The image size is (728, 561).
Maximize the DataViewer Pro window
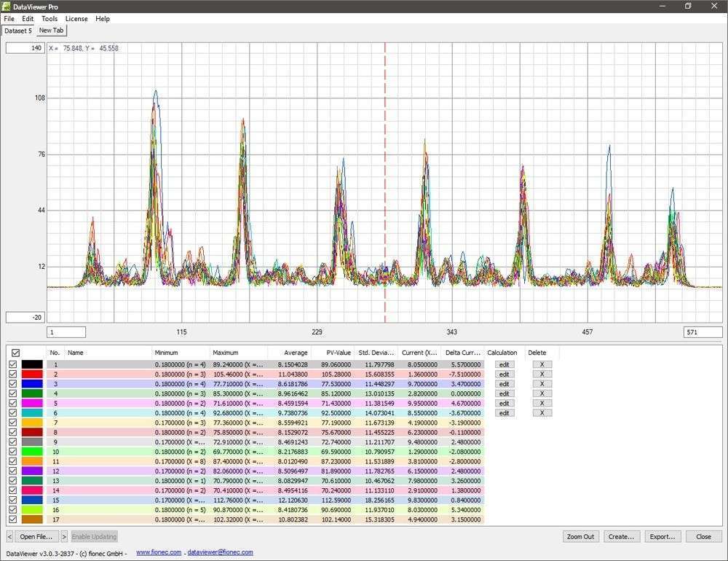pyautogui.click(x=688, y=6)
